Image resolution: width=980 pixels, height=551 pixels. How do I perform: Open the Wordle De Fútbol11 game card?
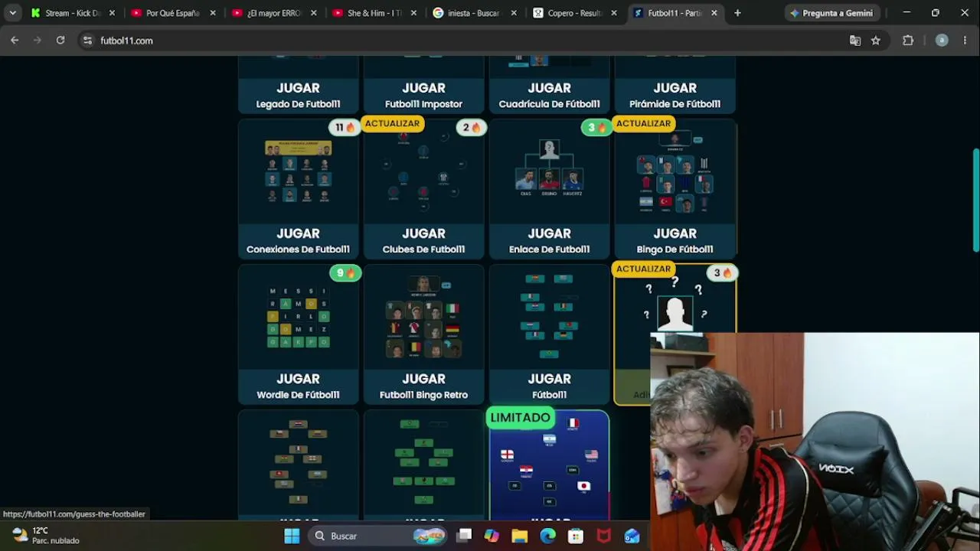298,334
